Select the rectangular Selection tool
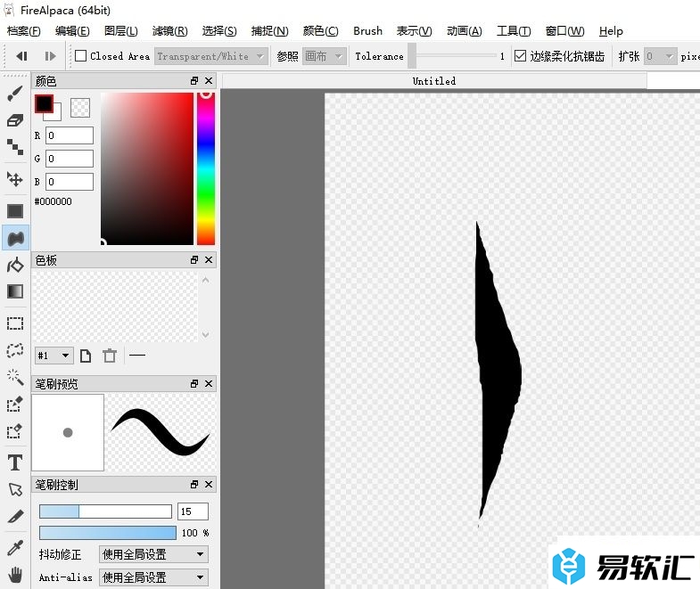Viewport: 700px width, 589px height. 15,323
